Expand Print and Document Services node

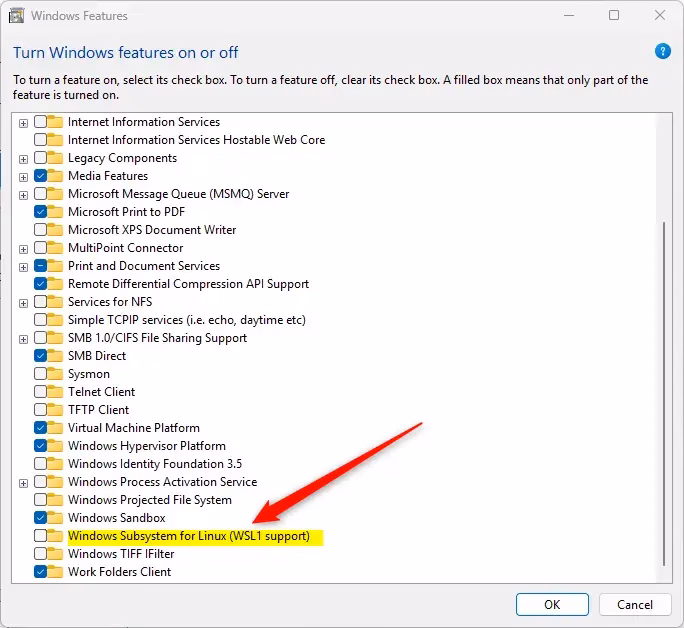(x=24, y=266)
